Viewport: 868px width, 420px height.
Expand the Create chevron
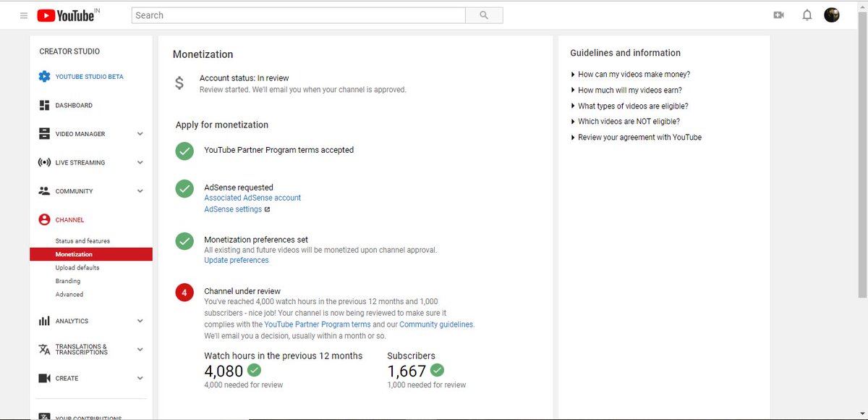click(140, 378)
